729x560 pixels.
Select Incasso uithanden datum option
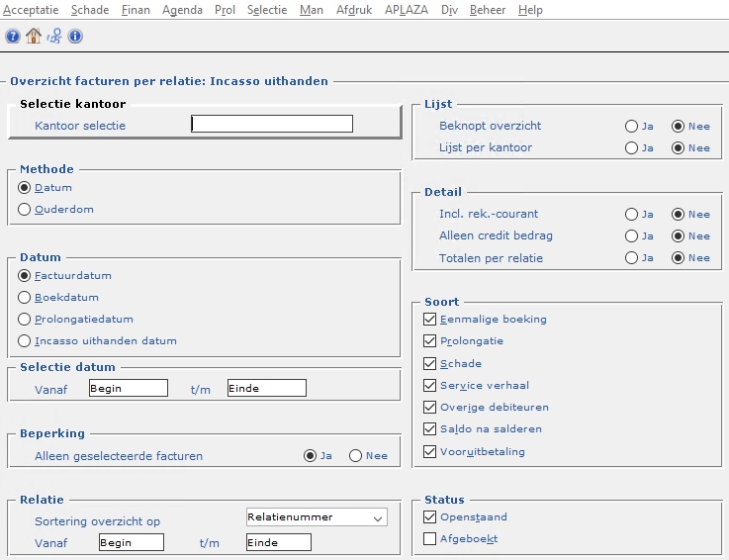(26, 341)
